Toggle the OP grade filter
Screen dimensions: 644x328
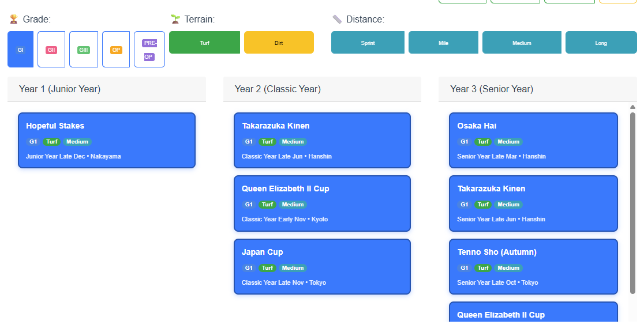[116, 49]
